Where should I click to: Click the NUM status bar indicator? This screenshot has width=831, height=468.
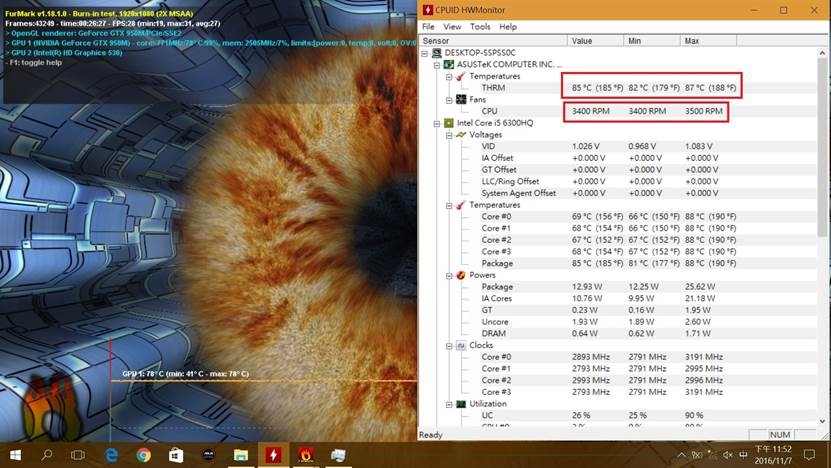780,435
